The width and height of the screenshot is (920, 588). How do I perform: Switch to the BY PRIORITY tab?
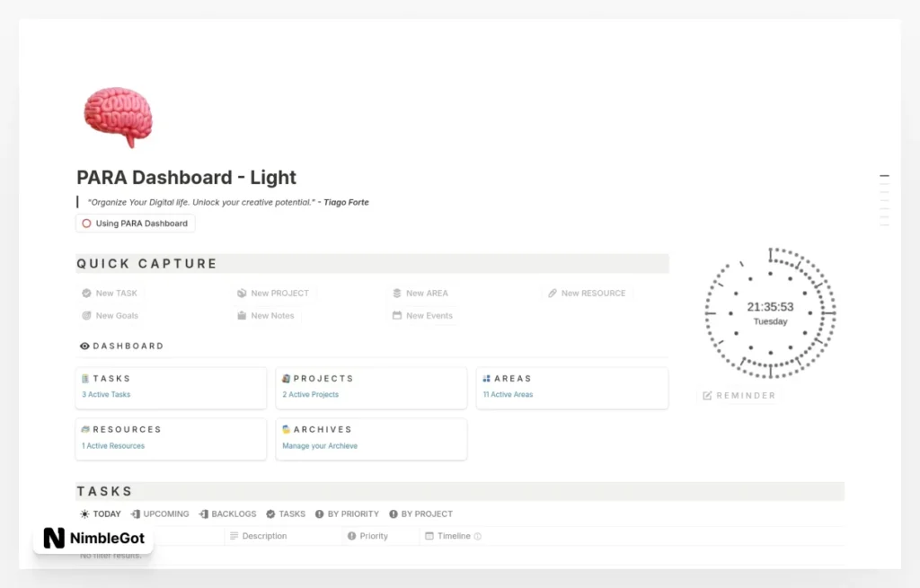pyautogui.click(x=347, y=513)
